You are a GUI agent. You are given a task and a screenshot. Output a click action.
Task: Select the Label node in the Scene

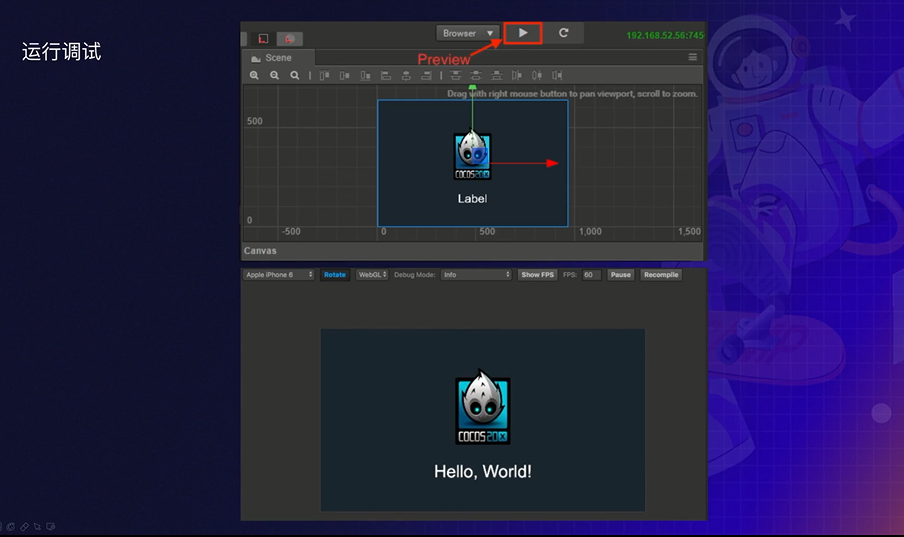472,198
